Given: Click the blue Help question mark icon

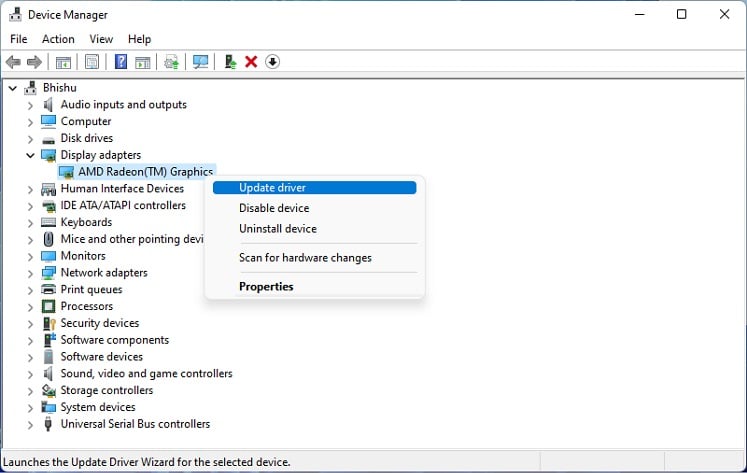Looking at the screenshot, I should tap(121, 61).
